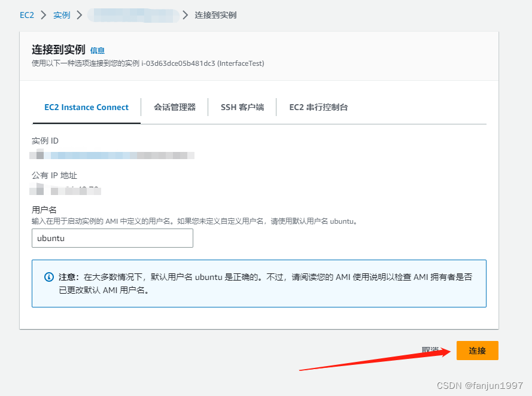Open the EC2 串行控制台 tab

(318, 108)
